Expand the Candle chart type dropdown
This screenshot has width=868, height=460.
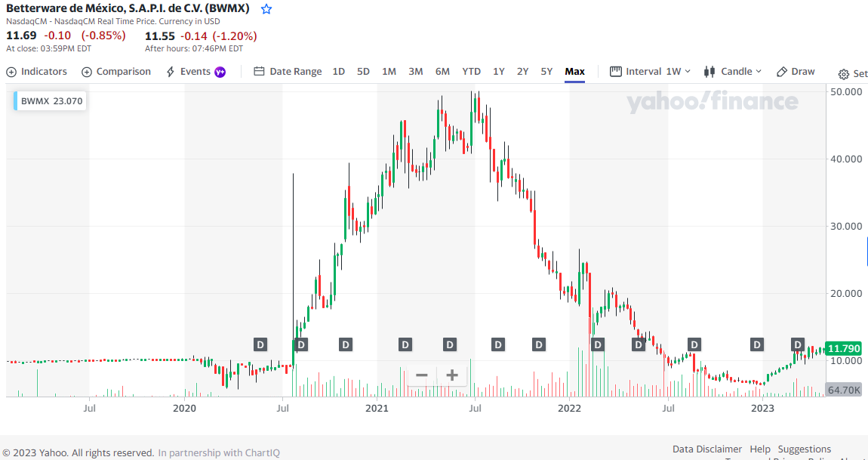click(733, 72)
